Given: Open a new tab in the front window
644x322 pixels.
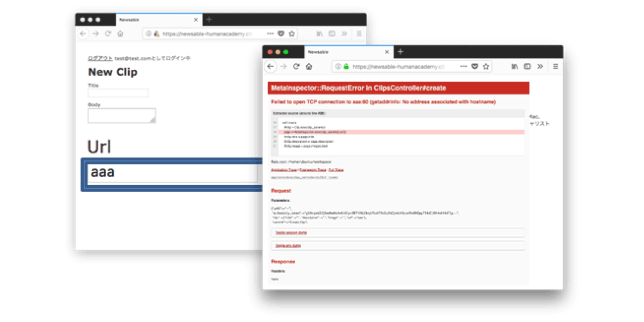Looking at the screenshot, I should (x=400, y=52).
